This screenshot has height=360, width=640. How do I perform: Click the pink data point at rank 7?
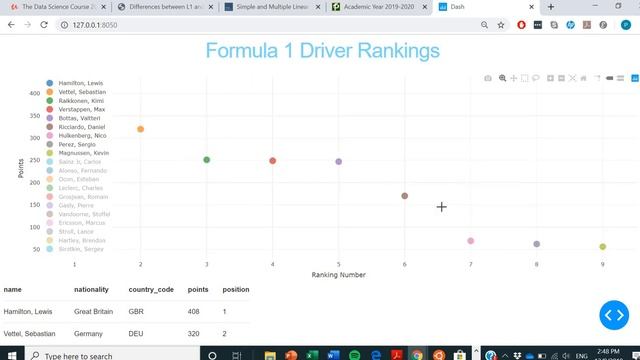click(x=471, y=241)
